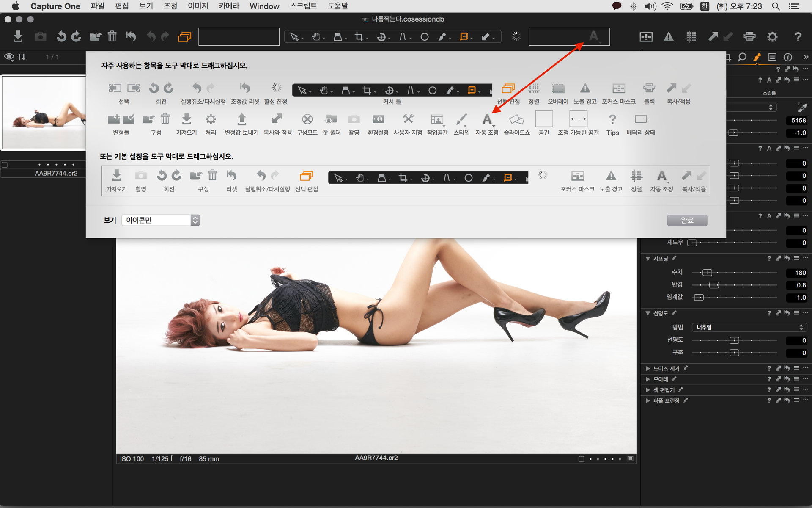Viewport: 812px width, 508px height.
Task: Open the 보기 아이콘만 dropdown
Action: pyautogui.click(x=161, y=220)
